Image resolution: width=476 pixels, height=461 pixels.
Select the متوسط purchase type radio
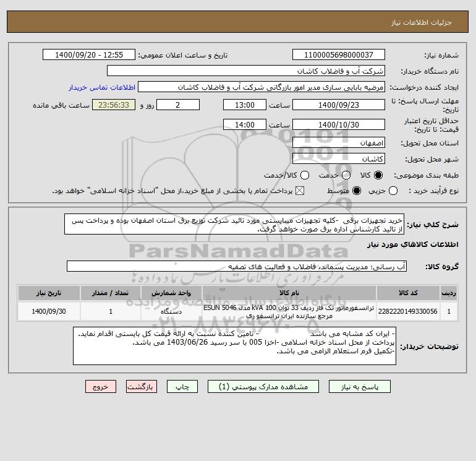tap(357, 191)
